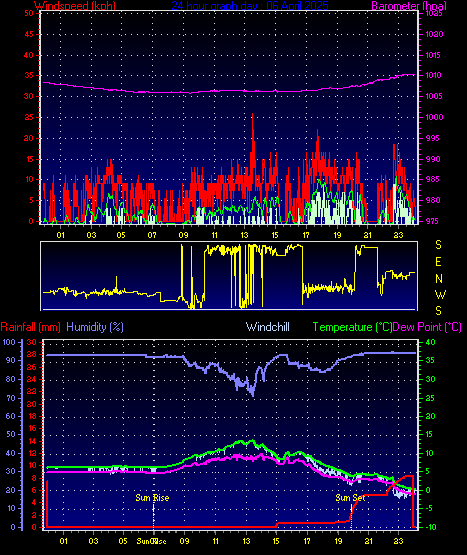This screenshot has height=555, width=467.
Task: Click the Sun Set marker label
Action: click(350, 498)
